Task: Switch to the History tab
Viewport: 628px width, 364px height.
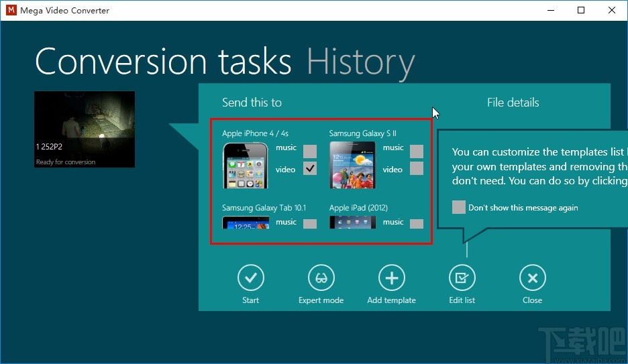Action: (361, 62)
